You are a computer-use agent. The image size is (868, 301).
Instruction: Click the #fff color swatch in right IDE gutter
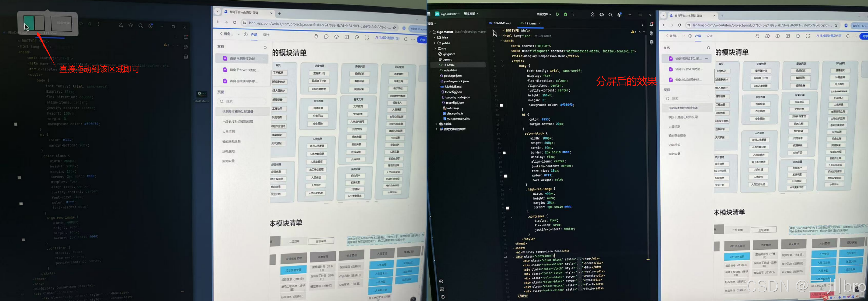(x=505, y=176)
